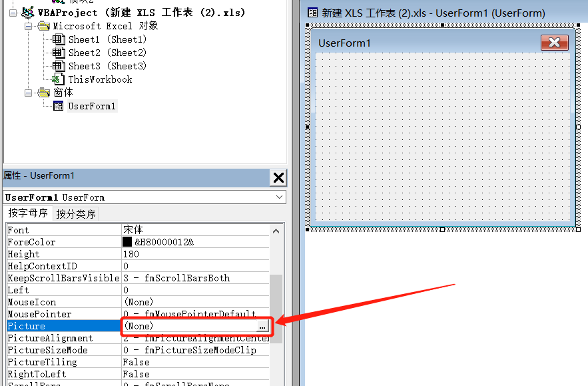Click the properties list scroll up arrow
Image resolution: width=588 pixels, height=386 pixels.
pos(276,231)
